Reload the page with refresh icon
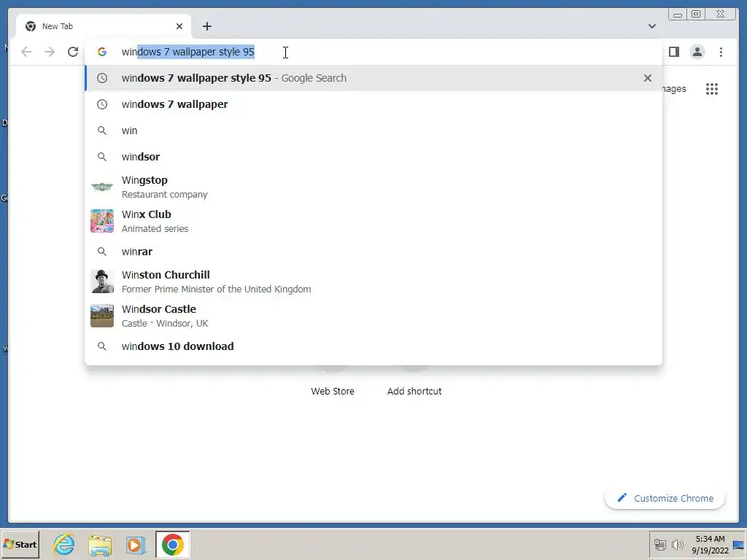The height and width of the screenshot is (560, 747). 73,52
